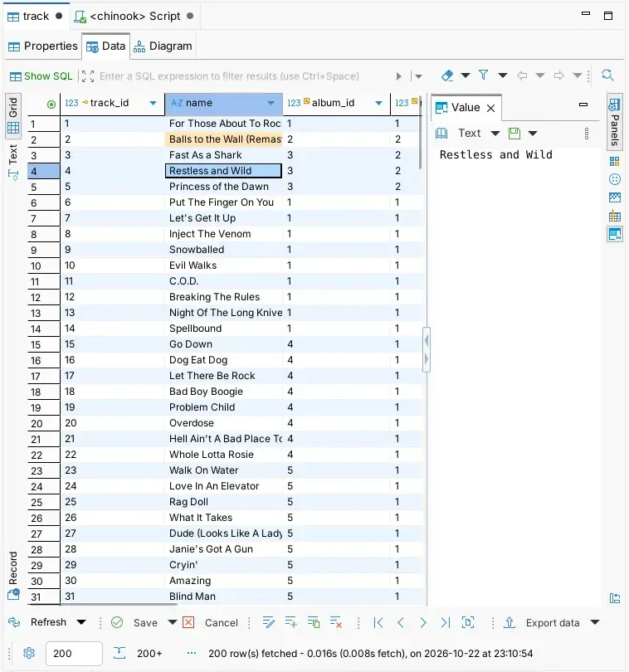
Task: Click the delete row icon
Action: pyautogui.click(x=336, y=622)
